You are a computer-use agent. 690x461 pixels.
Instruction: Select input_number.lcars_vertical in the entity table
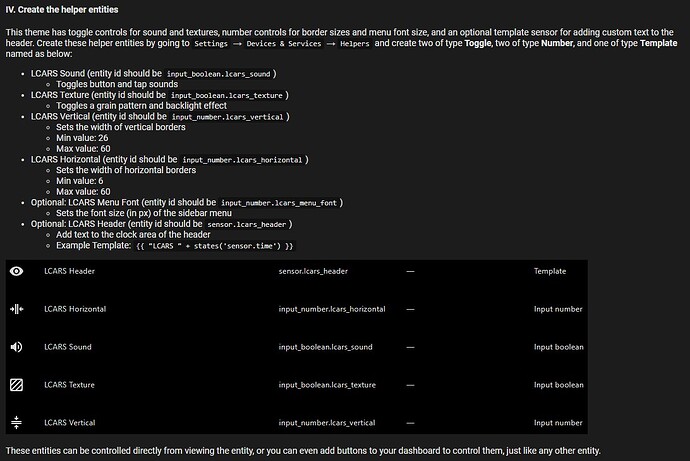(327, 423)
